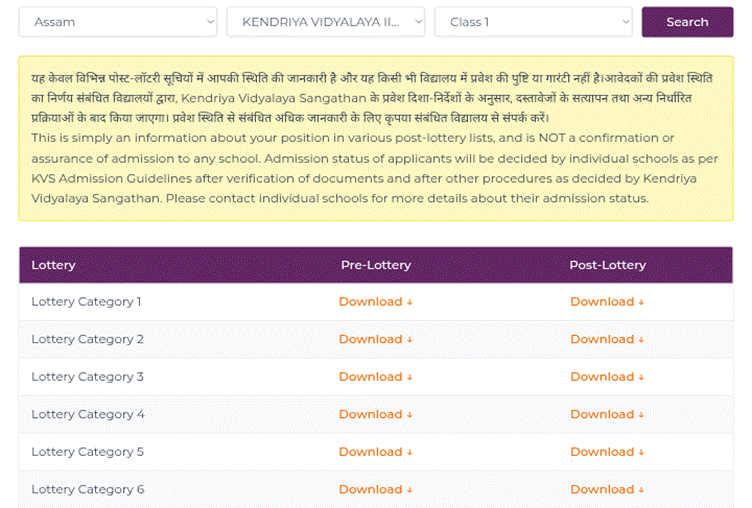752x508 pixels.
Task: Click the Pre-Lottery column header
Action: point(376,265)
